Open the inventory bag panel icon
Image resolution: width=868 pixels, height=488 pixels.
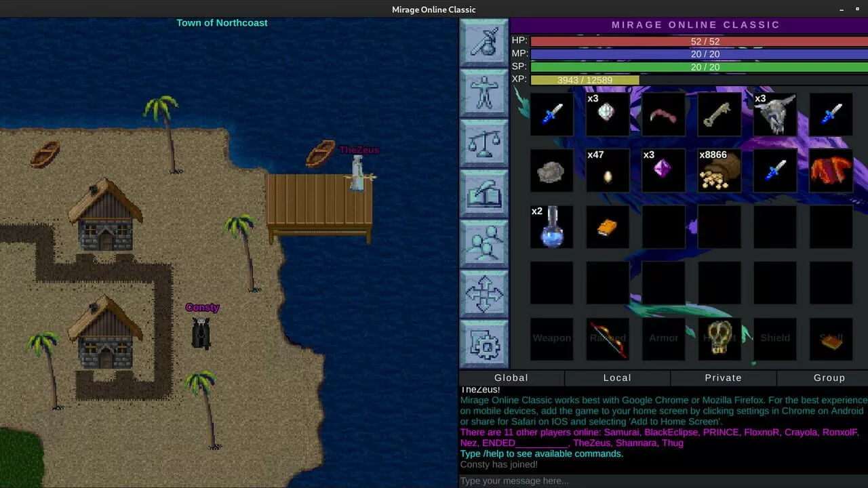pos(484,43)
